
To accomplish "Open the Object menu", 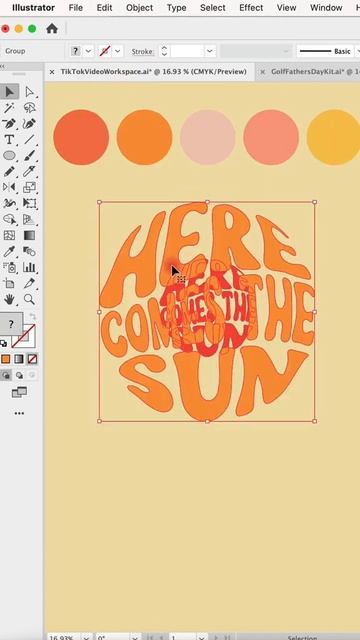I will (x=140, y=8).
